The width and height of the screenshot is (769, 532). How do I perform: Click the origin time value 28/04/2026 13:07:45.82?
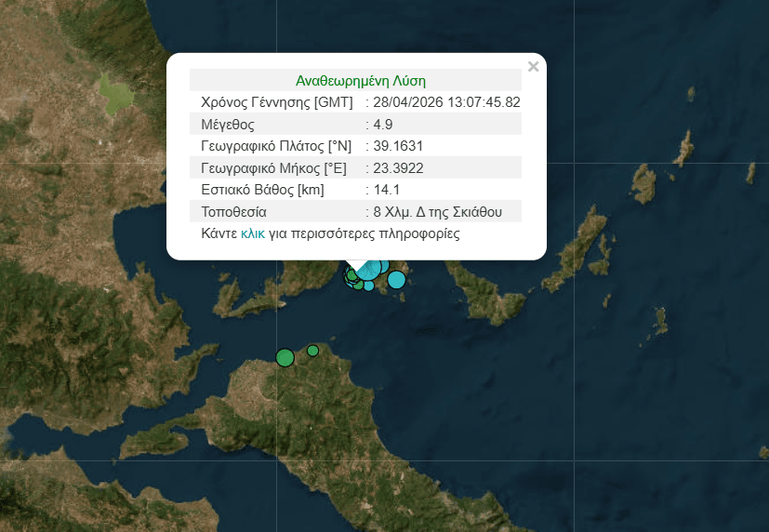pos(446,102)
